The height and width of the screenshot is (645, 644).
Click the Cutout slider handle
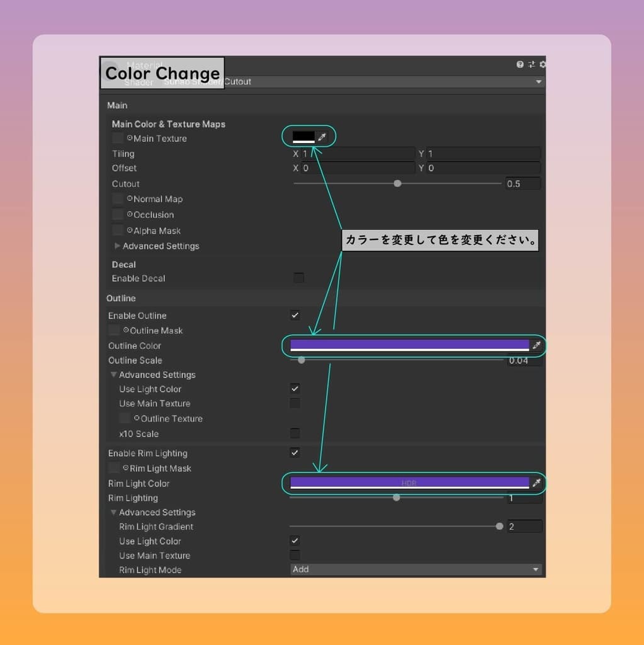pos(397,183)
